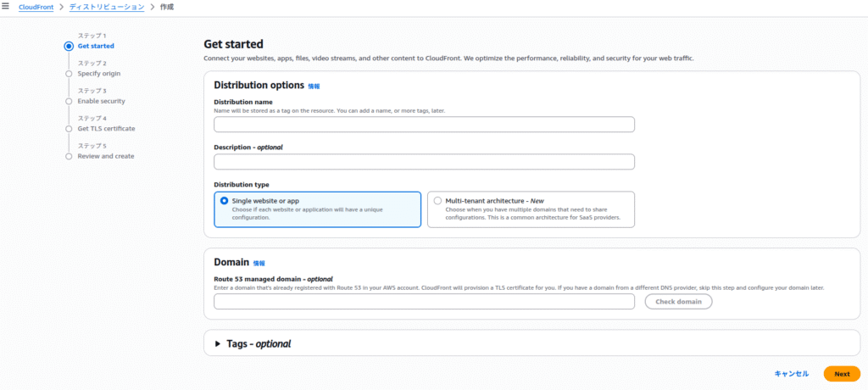Expand the Tags optional section
The height and width of the screenshot is (390, 868).
pos(218,344)
